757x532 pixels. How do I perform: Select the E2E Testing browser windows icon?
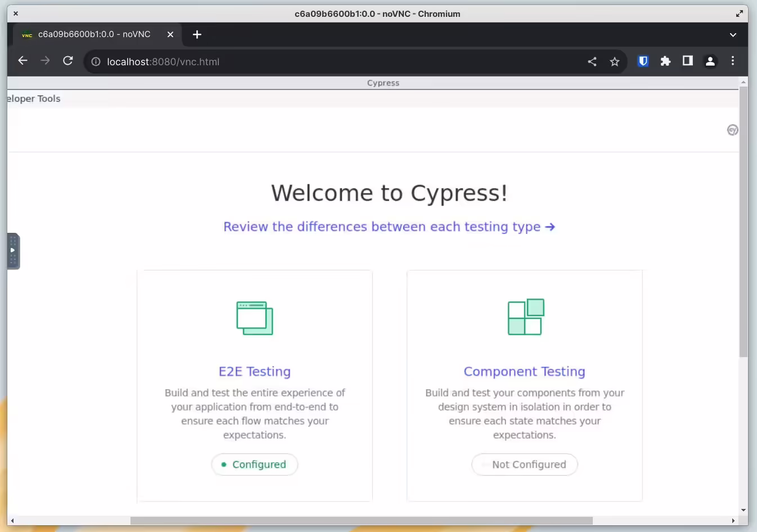pos(255,318)
